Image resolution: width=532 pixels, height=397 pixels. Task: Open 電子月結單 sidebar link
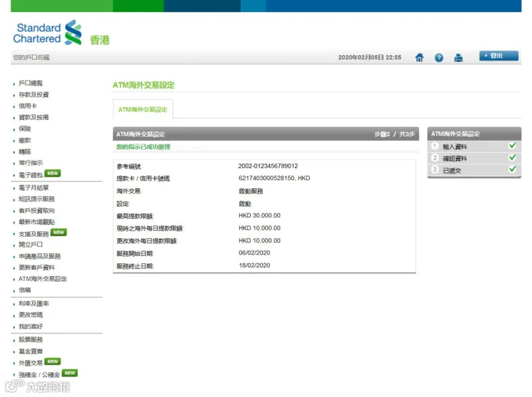pos(34,188)
